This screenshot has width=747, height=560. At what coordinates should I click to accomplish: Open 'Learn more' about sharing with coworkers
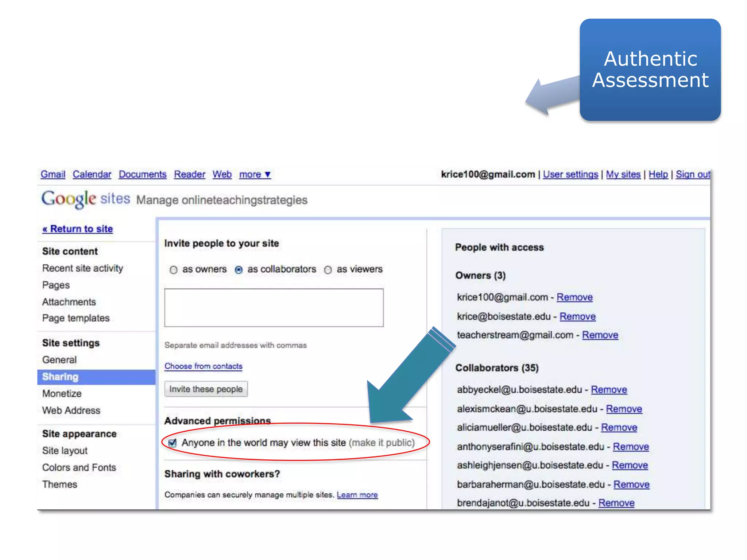[357, 495]
